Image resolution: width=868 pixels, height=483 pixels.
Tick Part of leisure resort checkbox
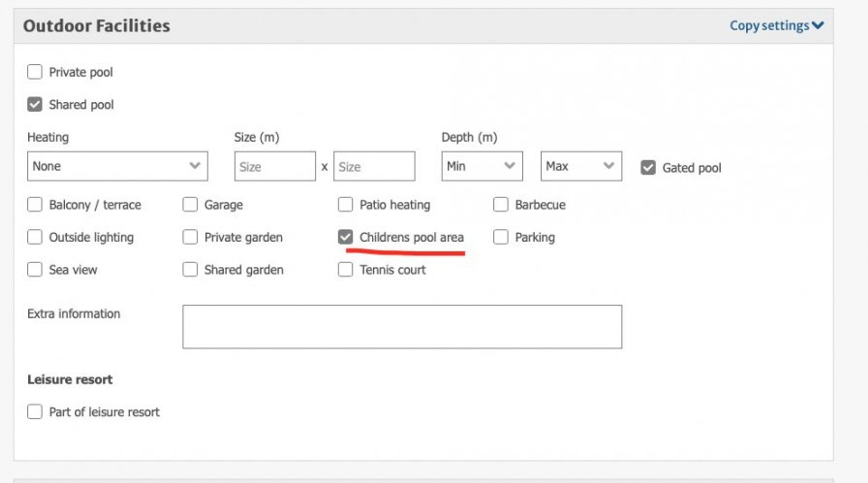tap(35, 411)
